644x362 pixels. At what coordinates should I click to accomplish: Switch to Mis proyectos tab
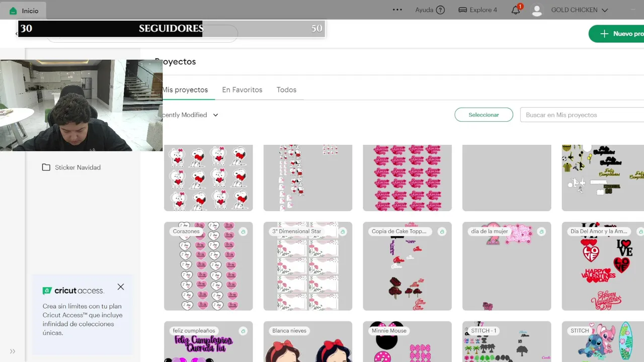185,89
